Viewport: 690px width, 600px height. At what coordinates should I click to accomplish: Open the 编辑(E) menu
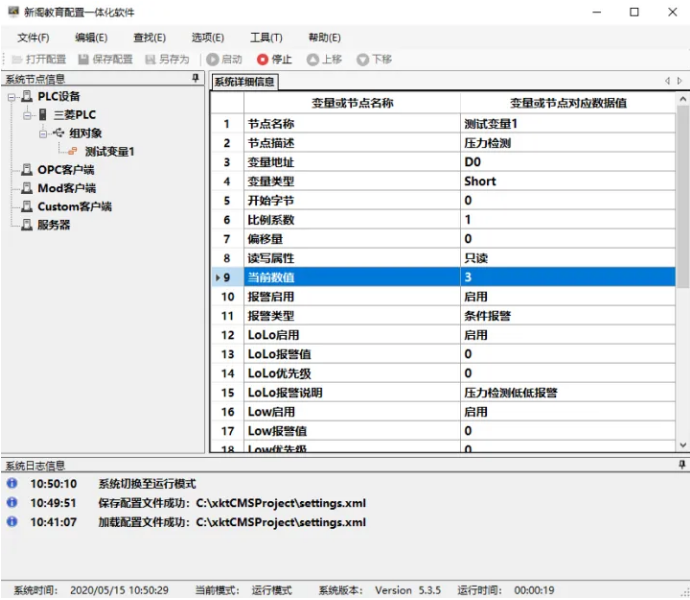click(91, 38)
